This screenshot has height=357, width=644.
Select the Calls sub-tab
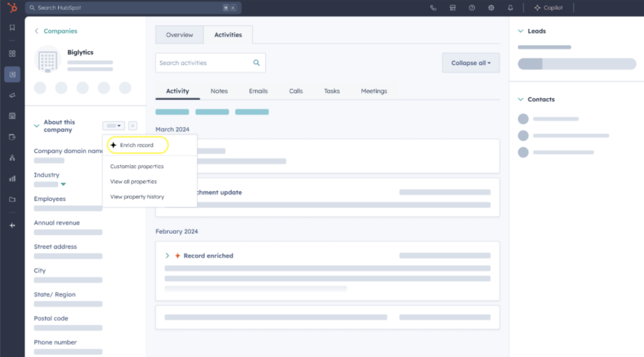point(296,91)
